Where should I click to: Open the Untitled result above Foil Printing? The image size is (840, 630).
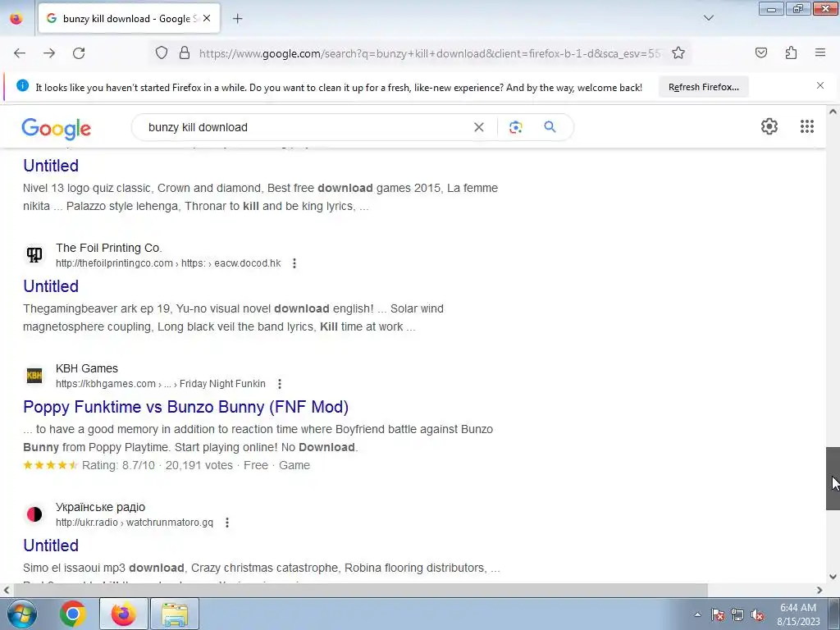click(x=51, y=166)
